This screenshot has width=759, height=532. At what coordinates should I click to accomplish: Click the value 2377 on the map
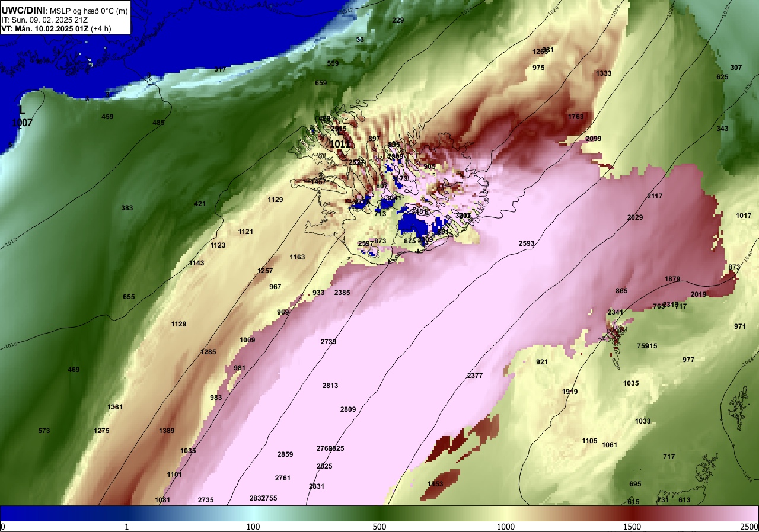tap(475, 376)
